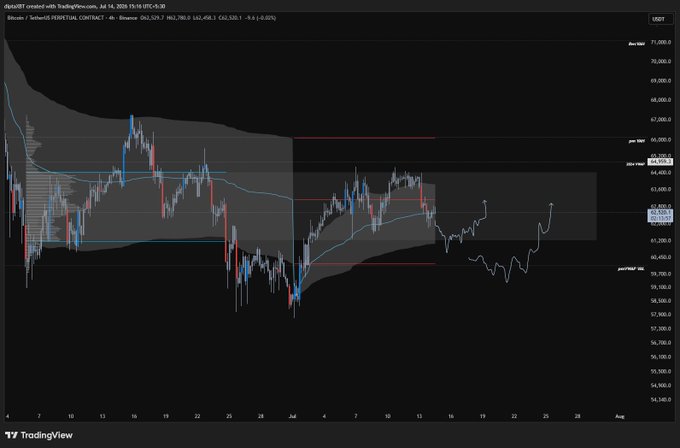Viewport: 680px width, 448px height.
Task: Select the 71,000.0 price axis label
Action: [660, 42]
